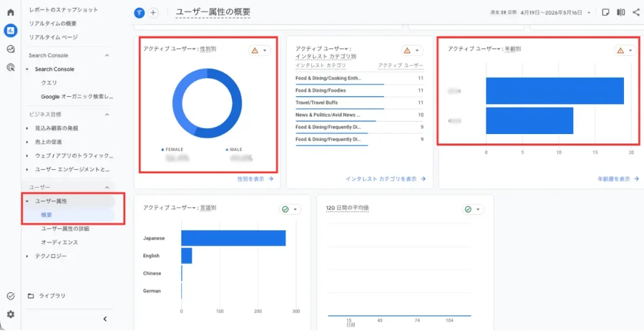Click the Travel/Travel Buffs row
Viewport: 644px width, 331px height.
(x=359, y=103)
